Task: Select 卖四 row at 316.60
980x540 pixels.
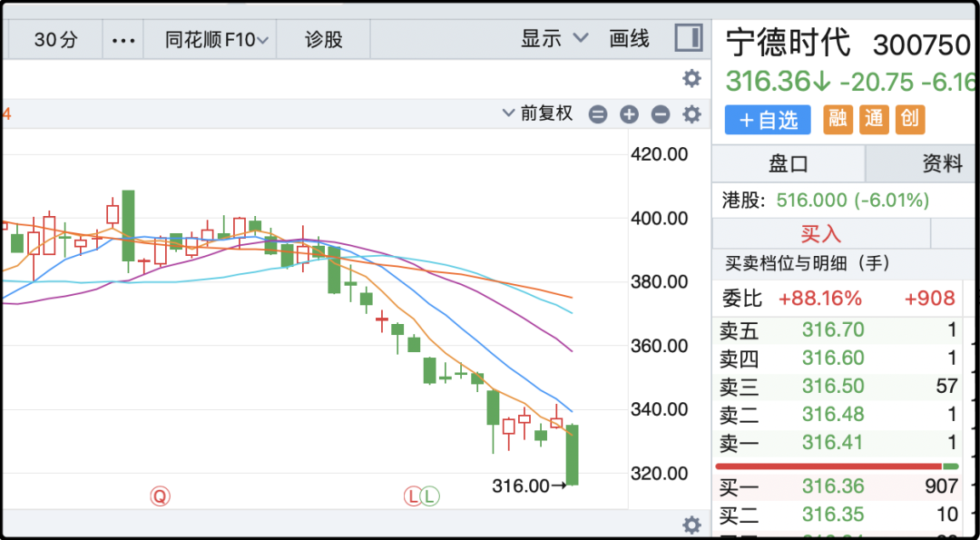Action: pos(838,358)
